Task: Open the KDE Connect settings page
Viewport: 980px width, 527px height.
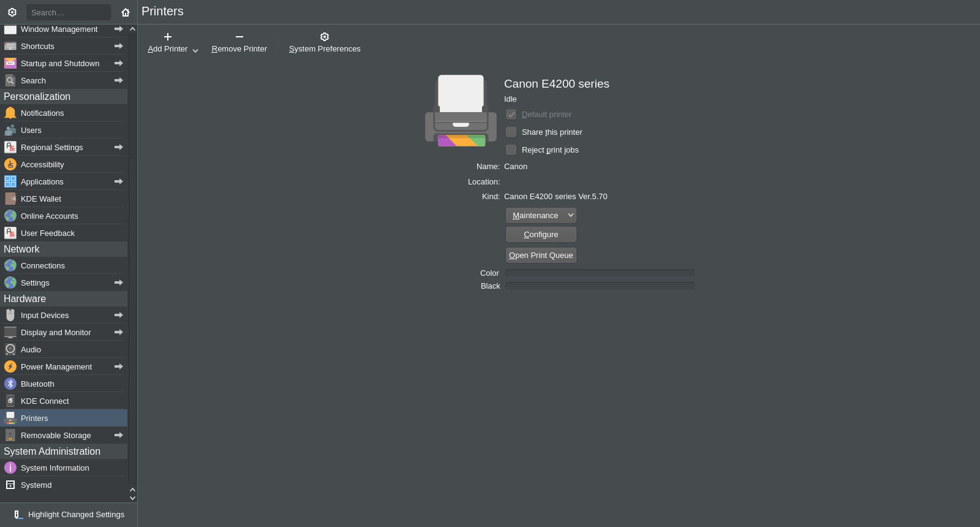Action: coord(64,401)
